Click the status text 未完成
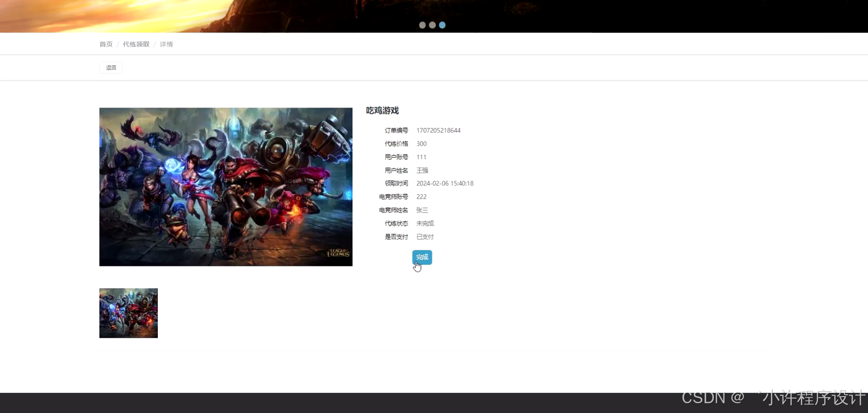The height and width of the screenshot is (413, 868). click(x=425, y=223)
